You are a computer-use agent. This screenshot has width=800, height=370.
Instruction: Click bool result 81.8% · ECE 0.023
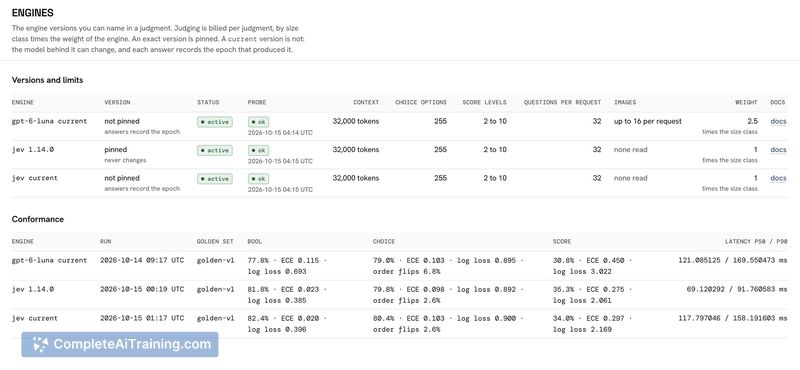pos(283,289)
